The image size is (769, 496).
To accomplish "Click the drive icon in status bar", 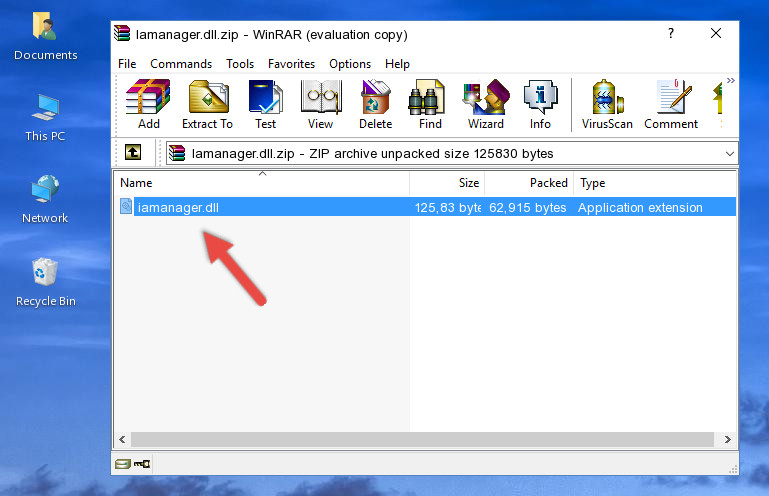I will point(123,463).
